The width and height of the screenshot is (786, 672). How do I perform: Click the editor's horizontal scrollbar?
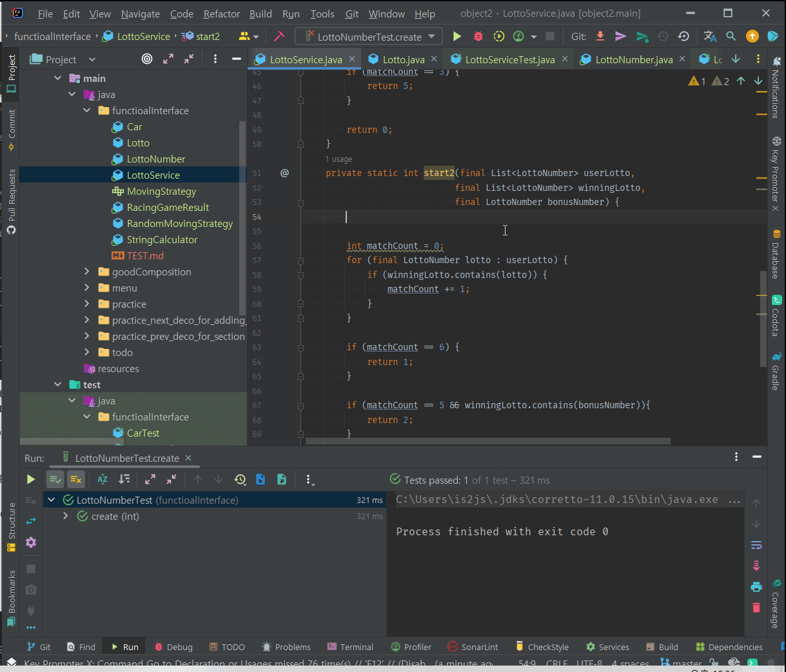click(x=487, y=442)
